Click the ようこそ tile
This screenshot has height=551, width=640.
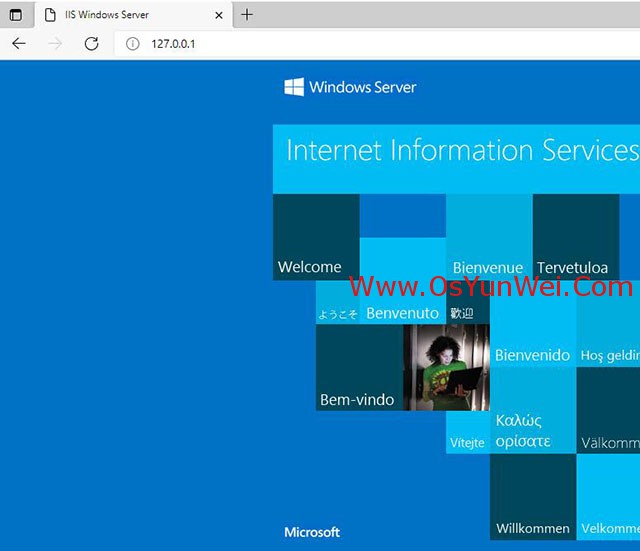[338, 302]
